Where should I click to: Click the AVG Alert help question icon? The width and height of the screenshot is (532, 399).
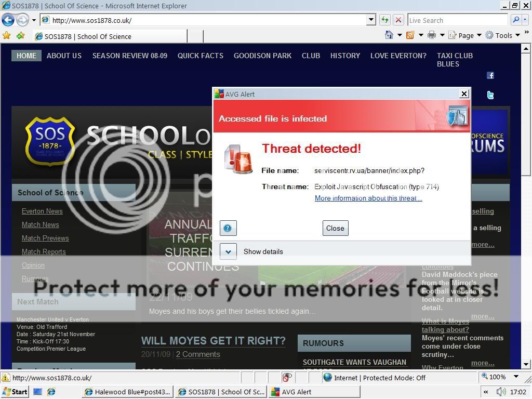[228, 228]
